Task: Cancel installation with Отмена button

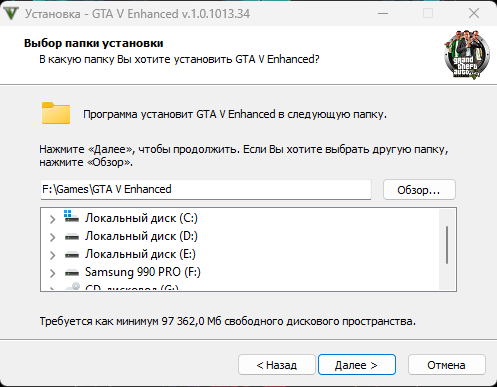Action: click(446, 365)
